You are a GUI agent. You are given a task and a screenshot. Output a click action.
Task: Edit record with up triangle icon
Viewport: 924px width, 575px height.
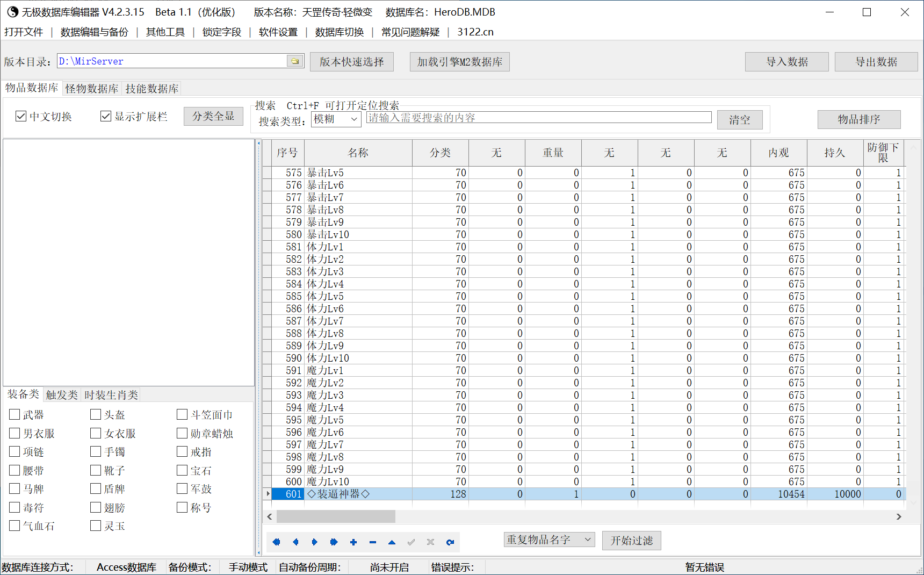point(392,542)
